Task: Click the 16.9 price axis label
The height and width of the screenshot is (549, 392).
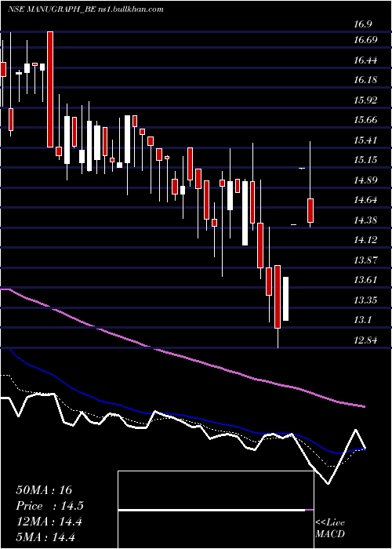Action: click(x=362, y=24)
